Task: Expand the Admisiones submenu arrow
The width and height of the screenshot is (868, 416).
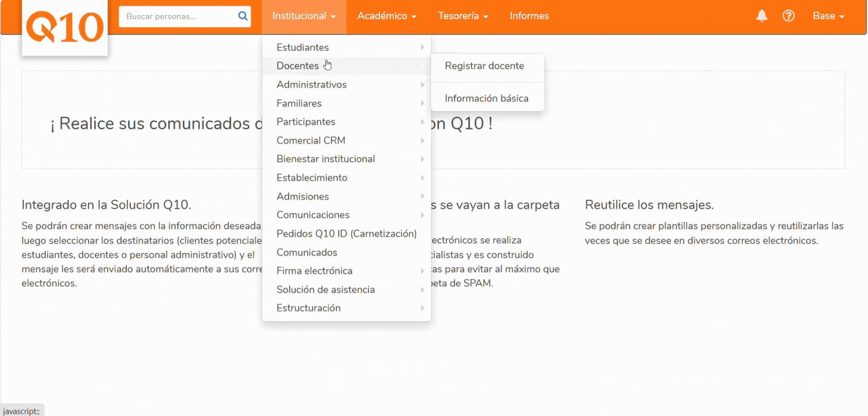Action: tap(422, 197)
